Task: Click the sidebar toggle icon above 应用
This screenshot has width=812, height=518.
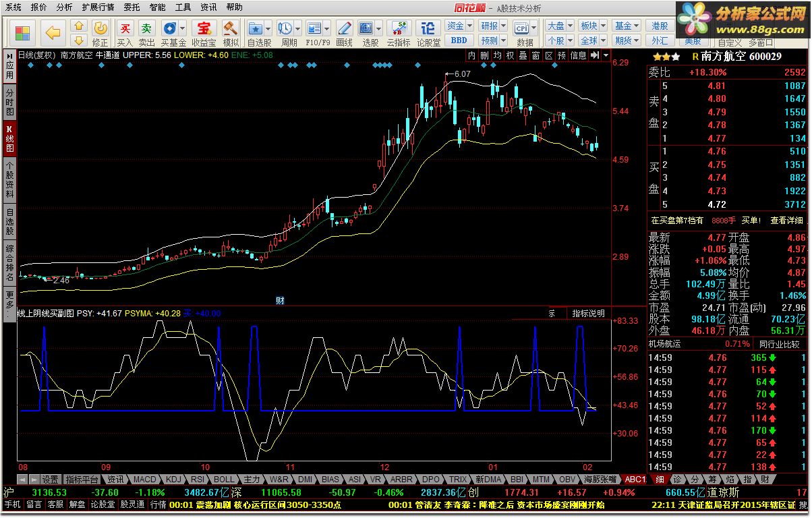Action: coord(10,55)
